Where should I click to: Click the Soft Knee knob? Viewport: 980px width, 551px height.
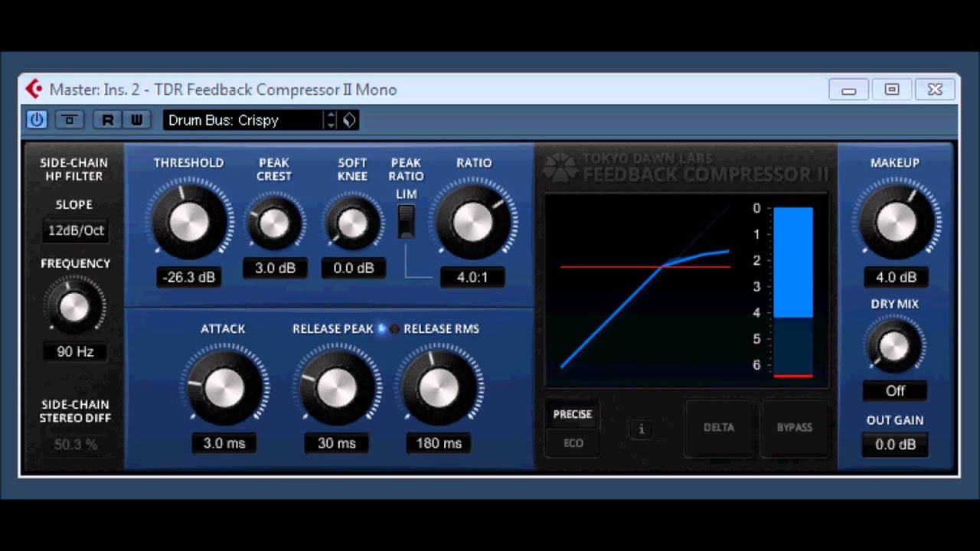[353, 223]
